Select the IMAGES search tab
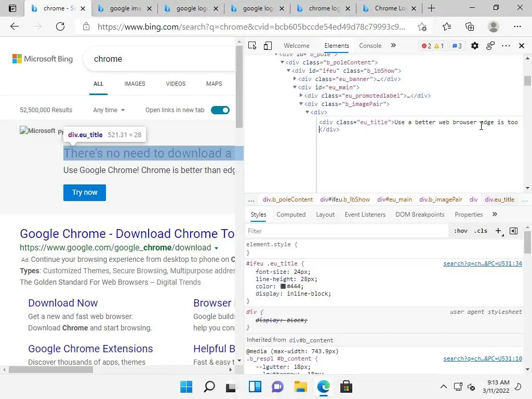This screenshot has width=532, height=399. pos(135,84)
